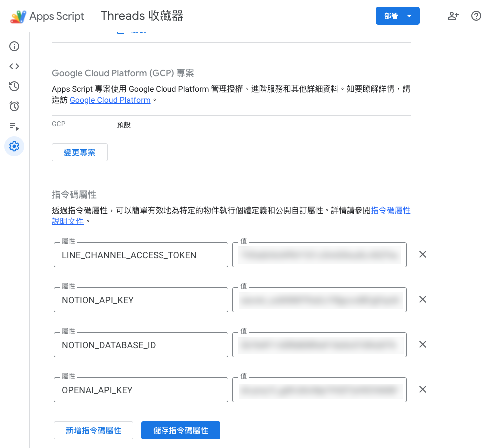Open project history in the sidebar

pyautogui.click(x=14, y=86)
